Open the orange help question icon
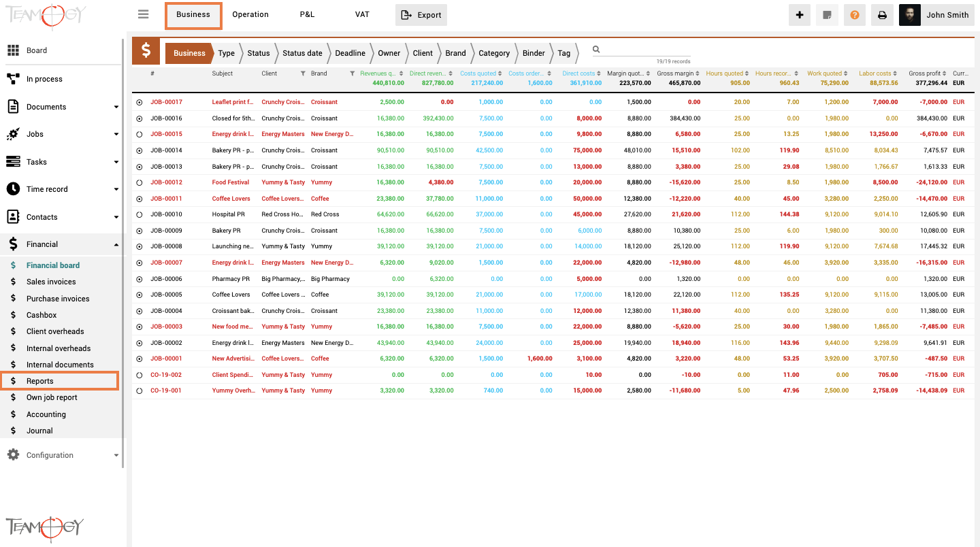 point(855,15)
